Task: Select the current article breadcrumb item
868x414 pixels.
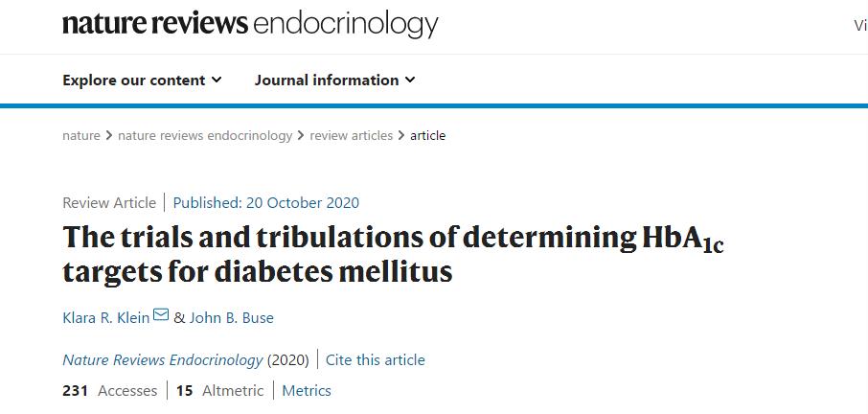Action: pos(427,135)
